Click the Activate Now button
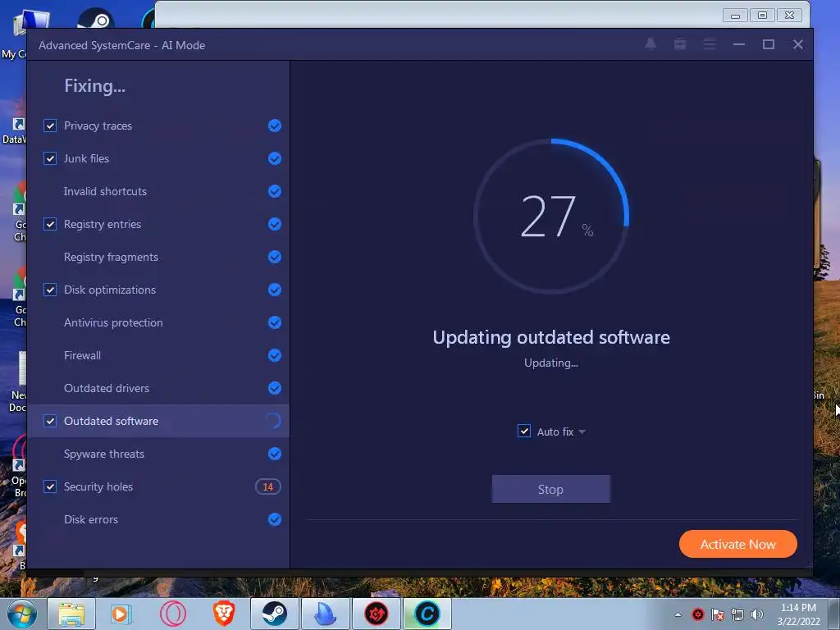840x630 pixels. 737,545
